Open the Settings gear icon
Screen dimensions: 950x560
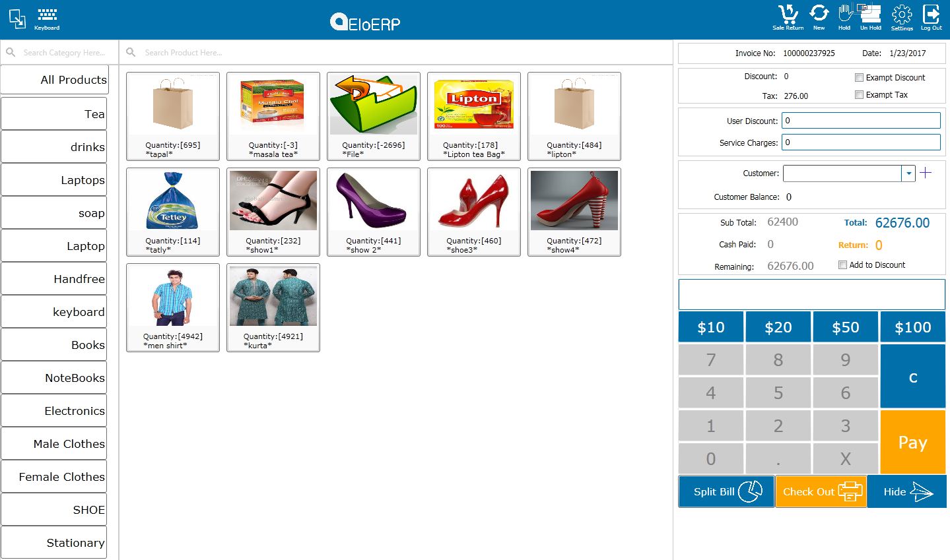pyautogui.click(x=902, y=15)
